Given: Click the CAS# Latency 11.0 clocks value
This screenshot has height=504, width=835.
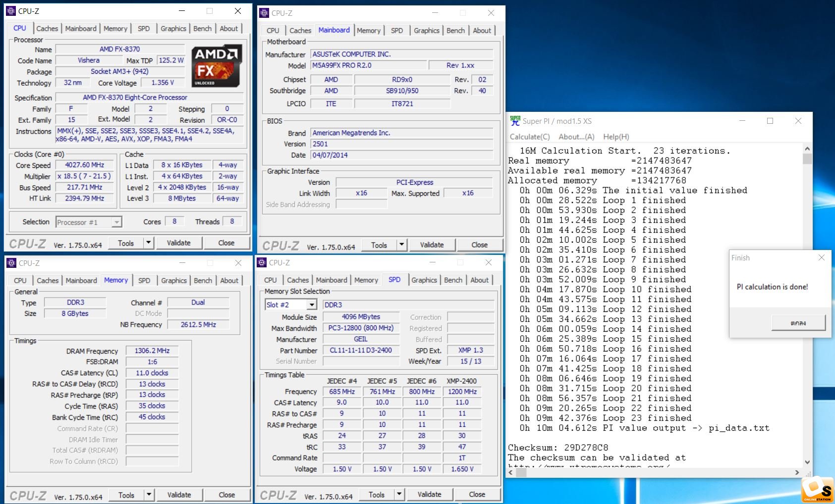Looking at the screenshot, I should 152,373.
